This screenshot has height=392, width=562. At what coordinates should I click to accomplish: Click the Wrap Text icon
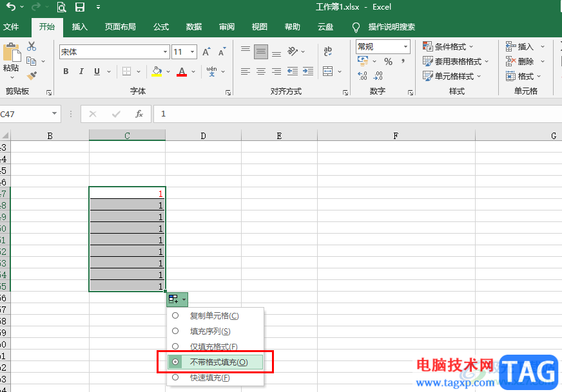[327, 51]
